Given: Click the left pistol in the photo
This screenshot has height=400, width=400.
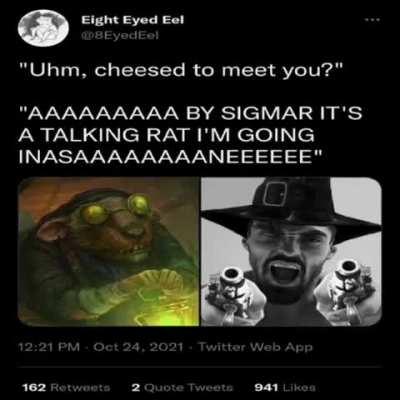Looking at the screenshot, I should coord(230,293).
